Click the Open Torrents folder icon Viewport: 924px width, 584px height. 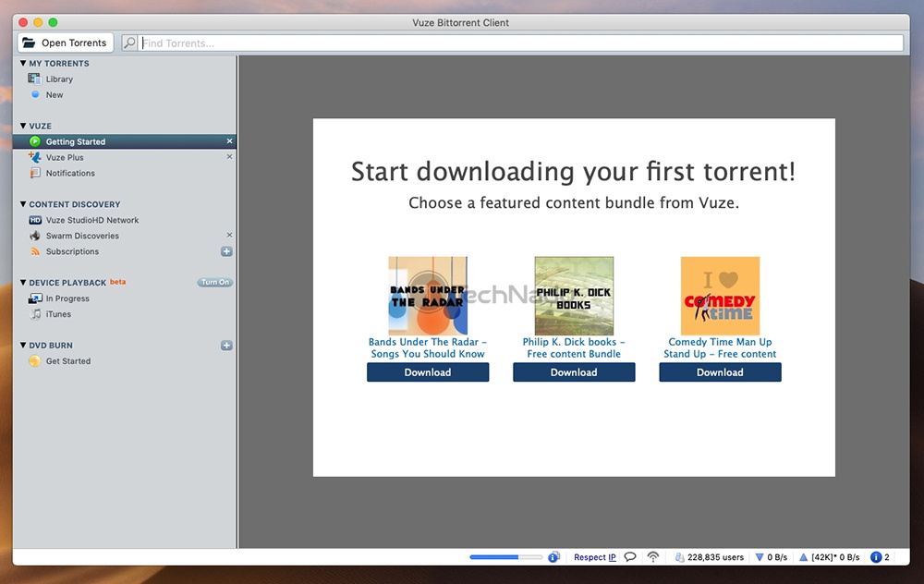click(29, 43)
